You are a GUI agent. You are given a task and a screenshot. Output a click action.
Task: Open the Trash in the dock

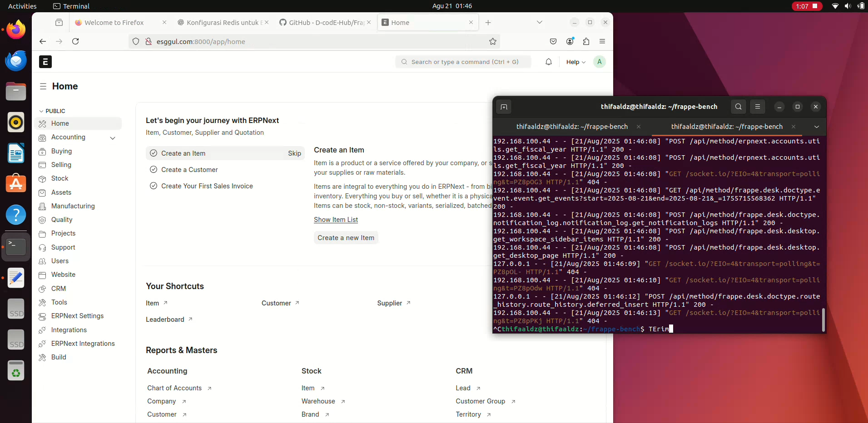pos(16,371)
